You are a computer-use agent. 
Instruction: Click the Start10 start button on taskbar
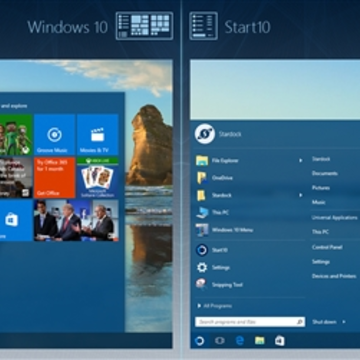point(199,340)
